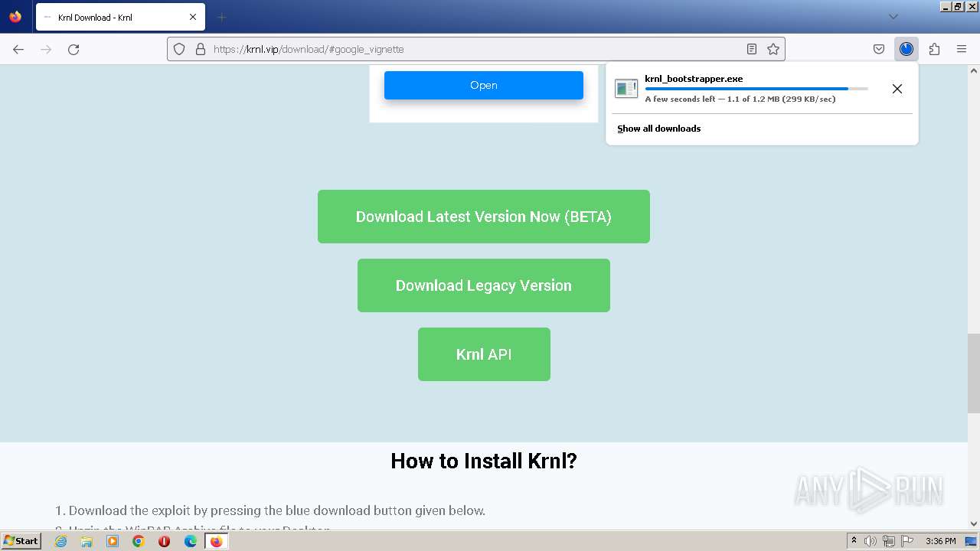Launch Microsoft Edge from the taskbar
This screenshot has width=980, height=551.
point(190,541)
